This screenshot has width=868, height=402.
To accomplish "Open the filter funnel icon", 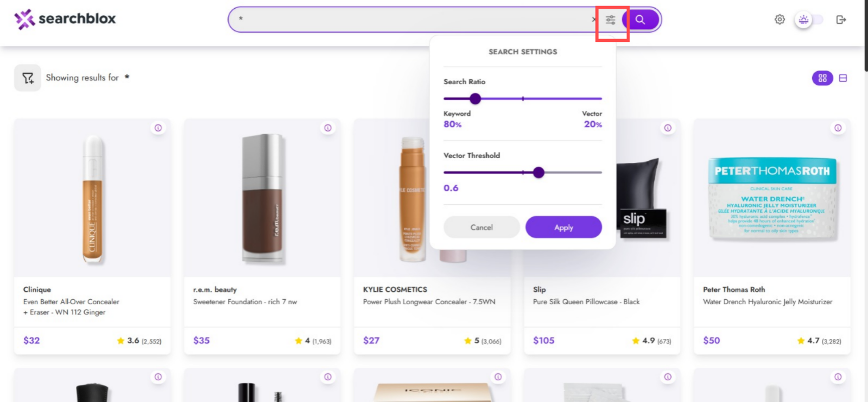I will coord(28,78).
